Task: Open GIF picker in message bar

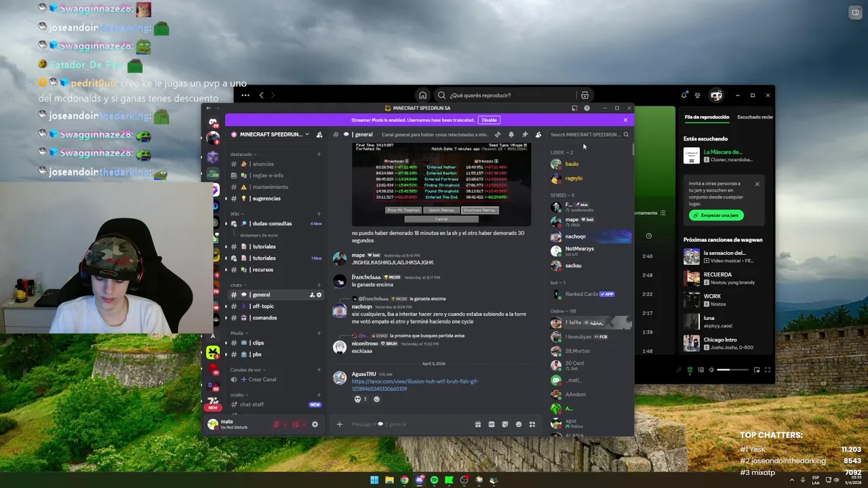Action: 492,424
